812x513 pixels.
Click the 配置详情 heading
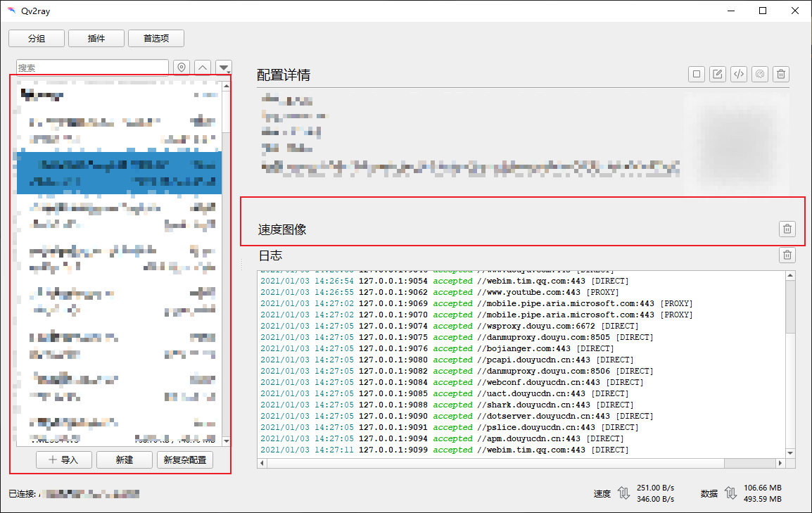(x=284, y=75)
